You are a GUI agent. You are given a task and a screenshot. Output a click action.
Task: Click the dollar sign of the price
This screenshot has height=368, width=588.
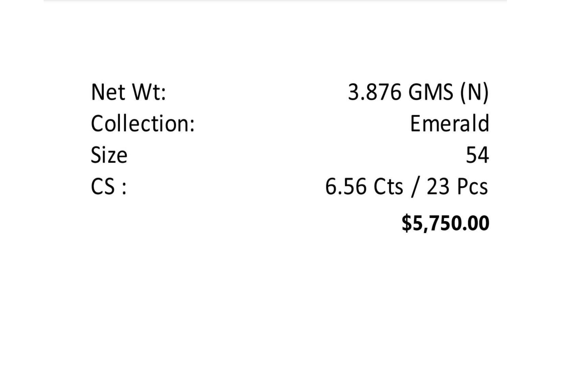[407, 223]
